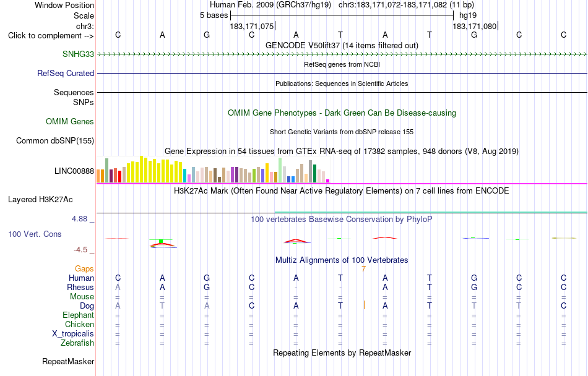Click the X_tropicalis species row label
588x376 pixels.
73,334
